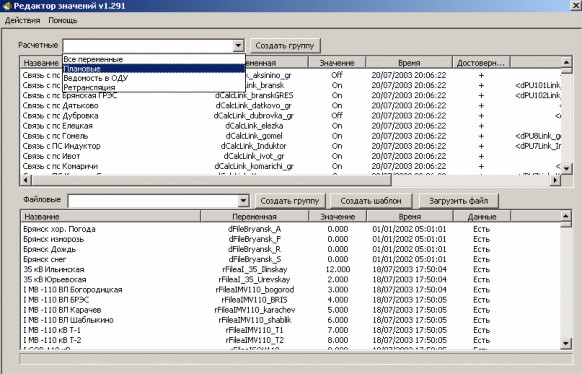This screenshot has width=582, height=374.
Task: Click Создать группу in the Файловые row
Action: (290, 201)
